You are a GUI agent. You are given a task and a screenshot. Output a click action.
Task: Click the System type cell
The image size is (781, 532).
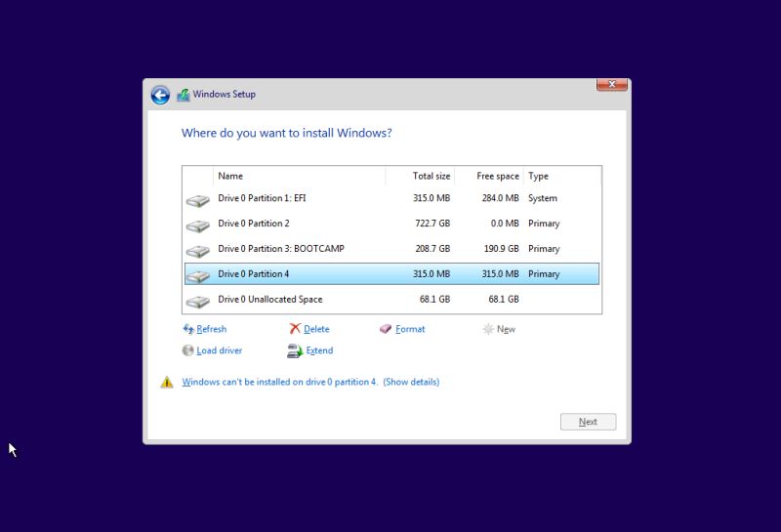click(543, 198)
